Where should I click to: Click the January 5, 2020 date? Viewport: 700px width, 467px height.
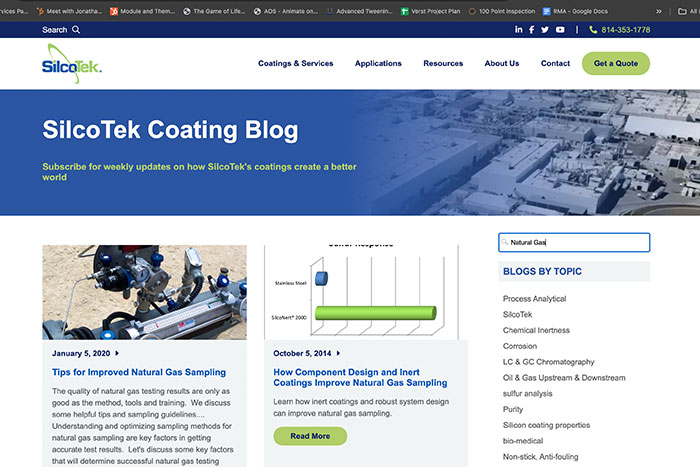[81, 353]
